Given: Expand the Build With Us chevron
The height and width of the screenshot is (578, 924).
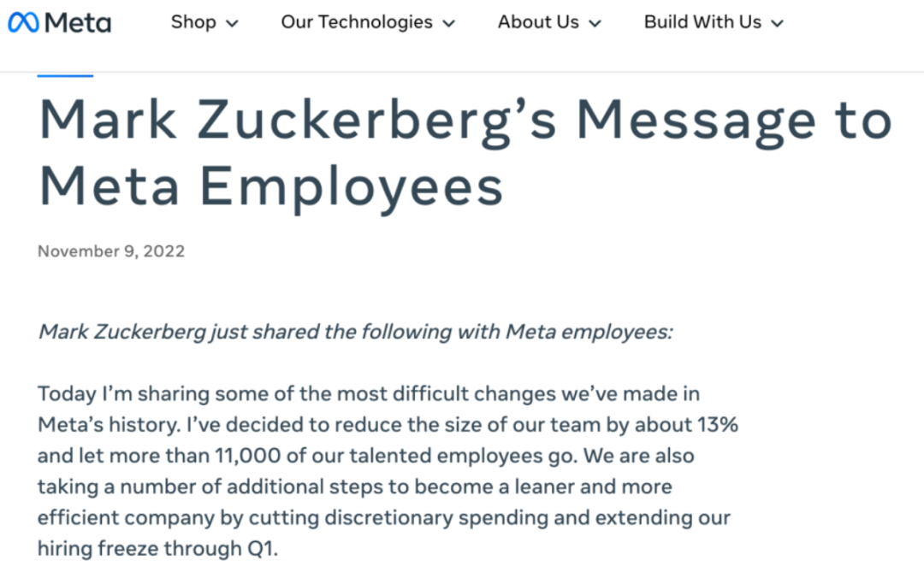Looking at the screenshot, I should point(777,24).
